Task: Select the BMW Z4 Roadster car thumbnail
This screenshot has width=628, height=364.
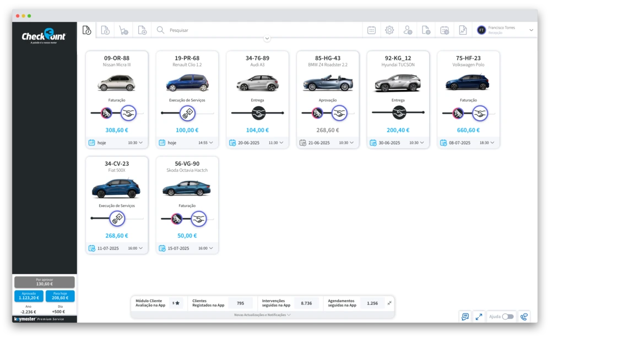Action: point(328,83)
